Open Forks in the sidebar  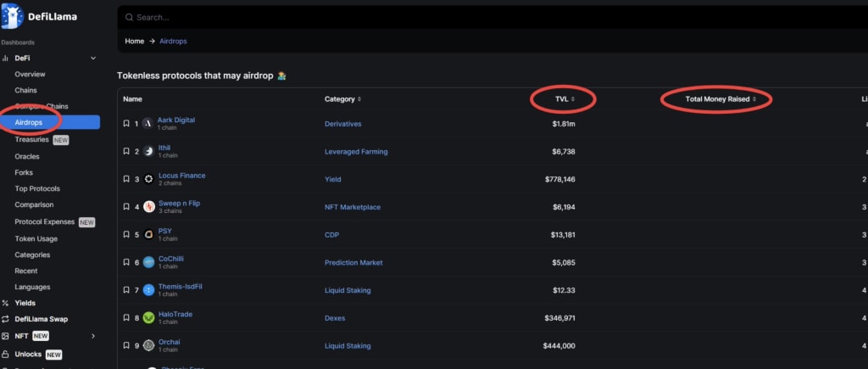pyautogui.click(x=24, y=172)
